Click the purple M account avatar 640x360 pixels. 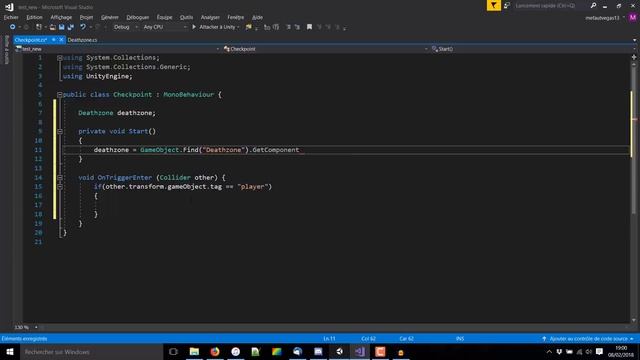633,18
